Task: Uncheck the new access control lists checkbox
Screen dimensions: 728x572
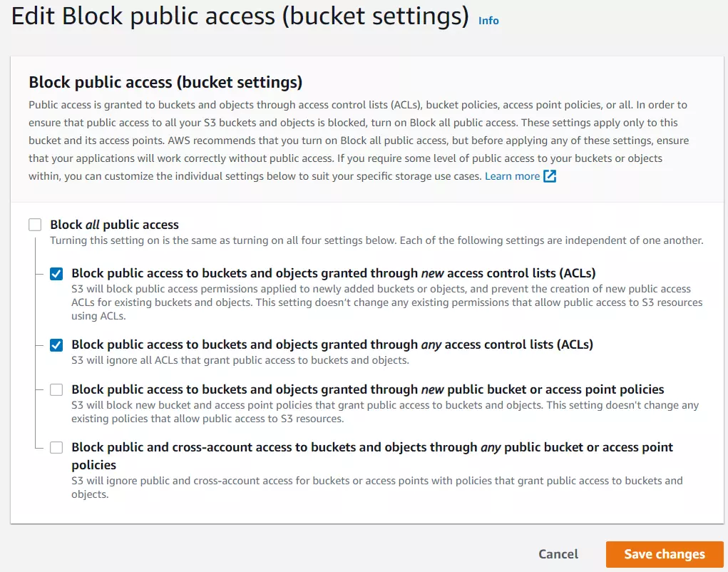Action: 56,274
